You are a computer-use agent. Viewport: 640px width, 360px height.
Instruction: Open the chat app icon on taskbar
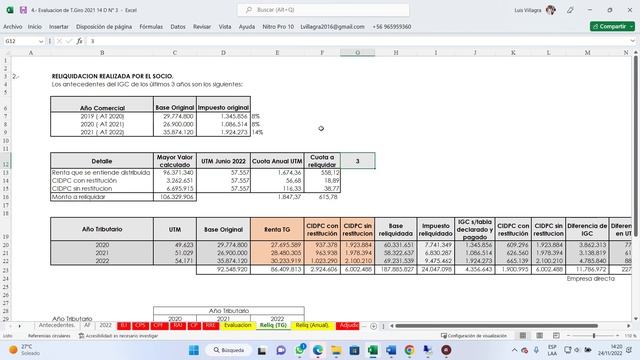(x=281, y=350)
